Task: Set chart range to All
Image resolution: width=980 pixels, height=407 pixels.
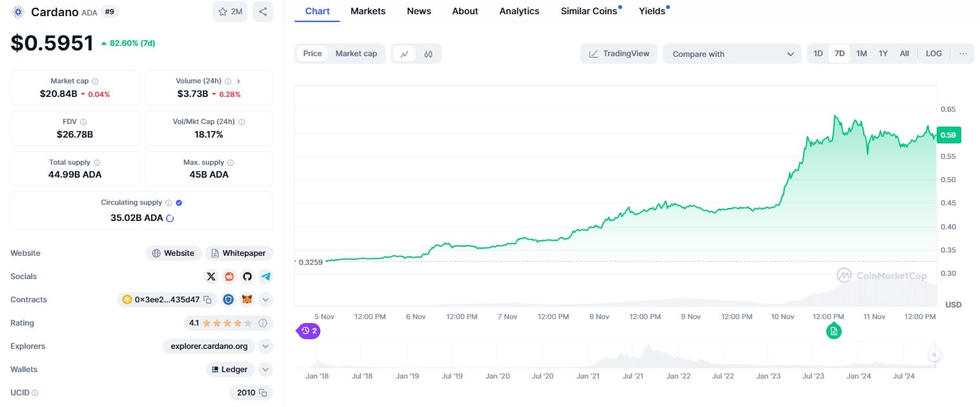Action: (904, 54)
